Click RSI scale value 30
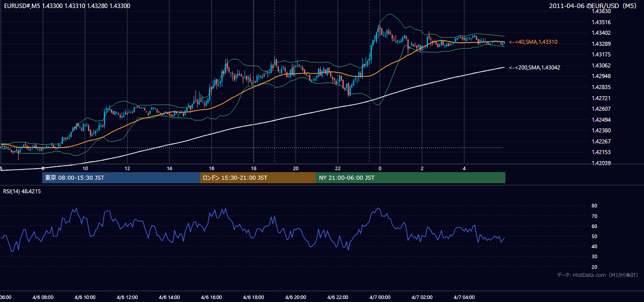The width and height of the screenshot is (644, 302). click(594, 257)
